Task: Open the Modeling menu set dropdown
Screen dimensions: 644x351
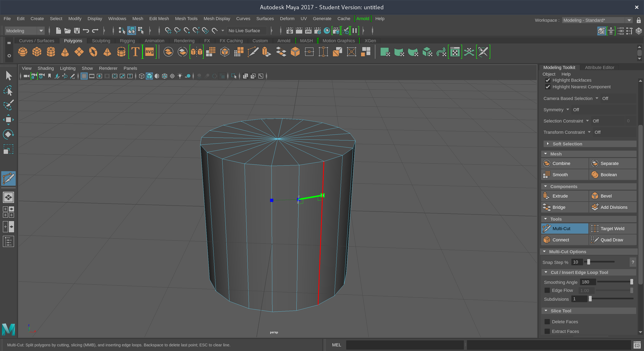Action: (x=25, y=31)
